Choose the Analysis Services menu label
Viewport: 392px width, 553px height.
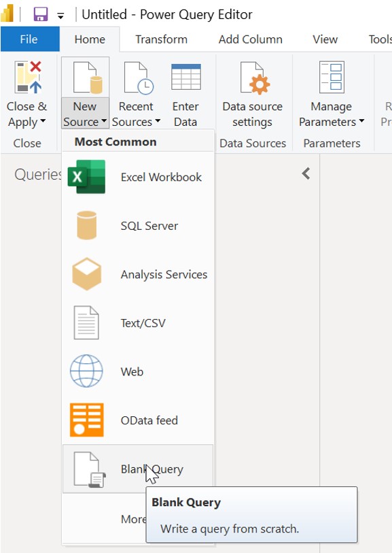coord(164,274)
